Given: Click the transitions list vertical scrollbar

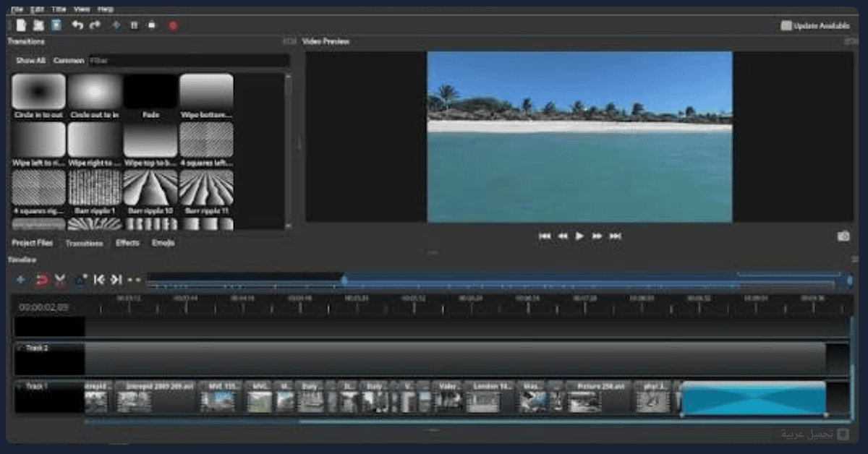Looking at the screenshot, I should coord(289,151).
